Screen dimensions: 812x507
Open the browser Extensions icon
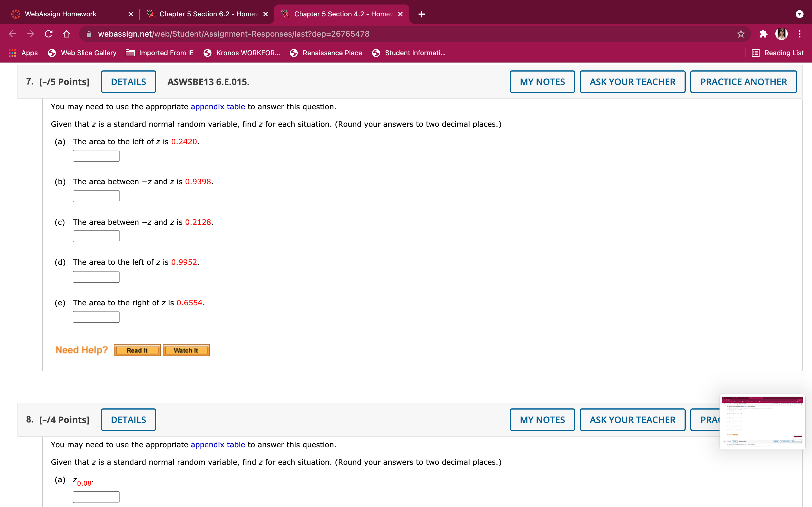click(763, 34)
